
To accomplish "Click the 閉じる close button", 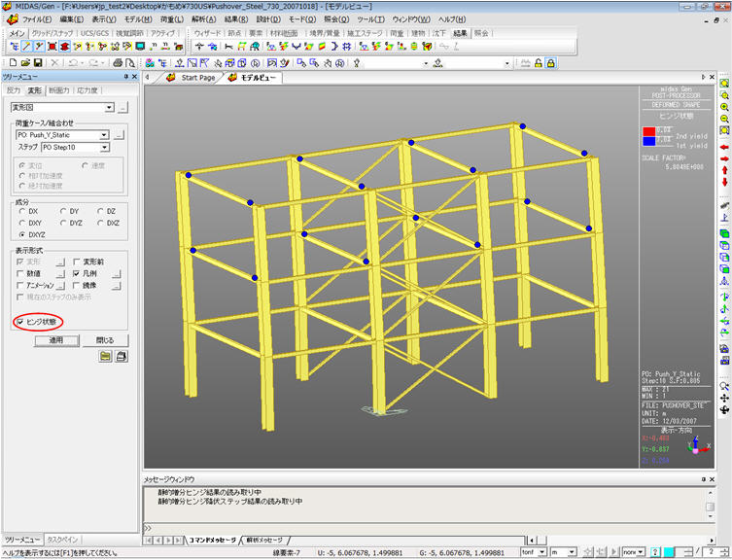I will pos(105,340).
